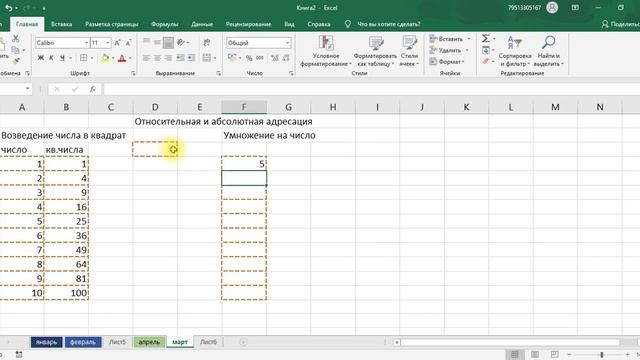
Task: Align text to top icon
Action: coord(147,42)
